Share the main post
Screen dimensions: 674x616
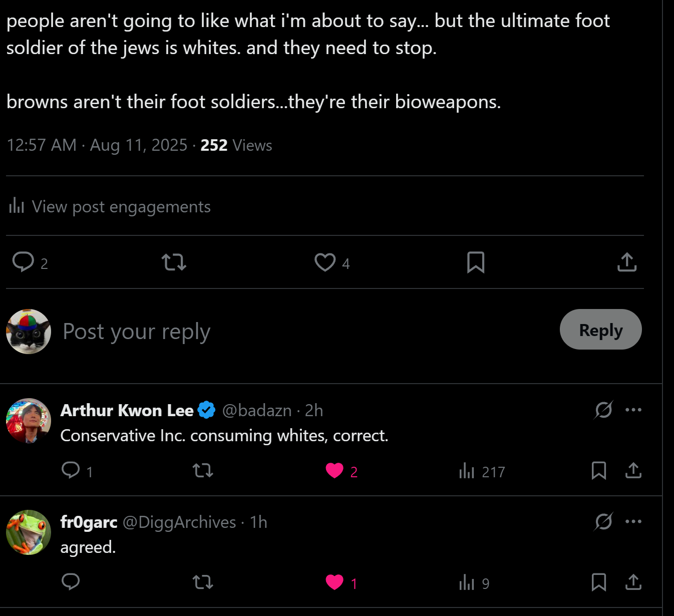626,262
